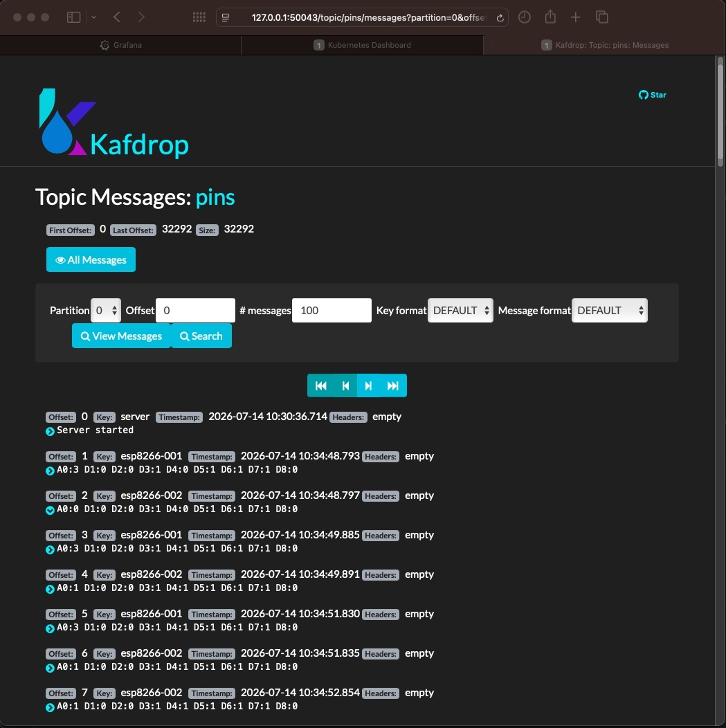This screenshot has height=728, width=726.
Task: Expand message at offset 3
Action: click(x=50, y=549)
